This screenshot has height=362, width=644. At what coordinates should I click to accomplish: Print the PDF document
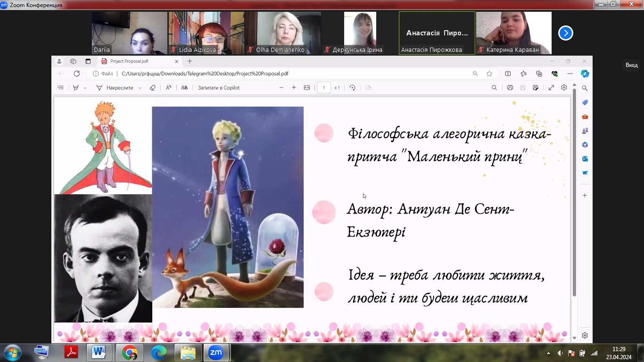click(x=510, y=88)
